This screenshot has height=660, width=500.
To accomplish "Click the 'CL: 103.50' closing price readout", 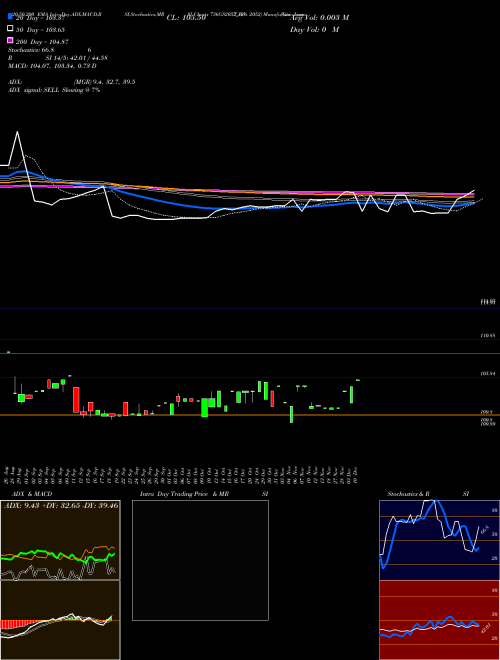I will [x=186, y=18].
